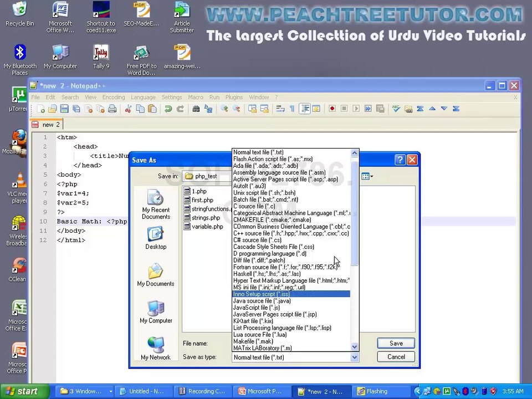Open the File menu

click(35, 98)
